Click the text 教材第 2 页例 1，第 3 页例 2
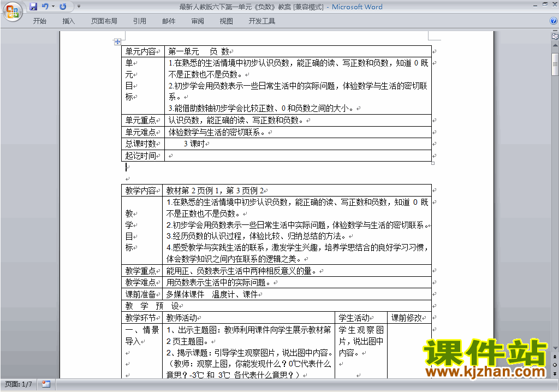The width and height of the screenshot is (559, 392). [x=215, y=191]
